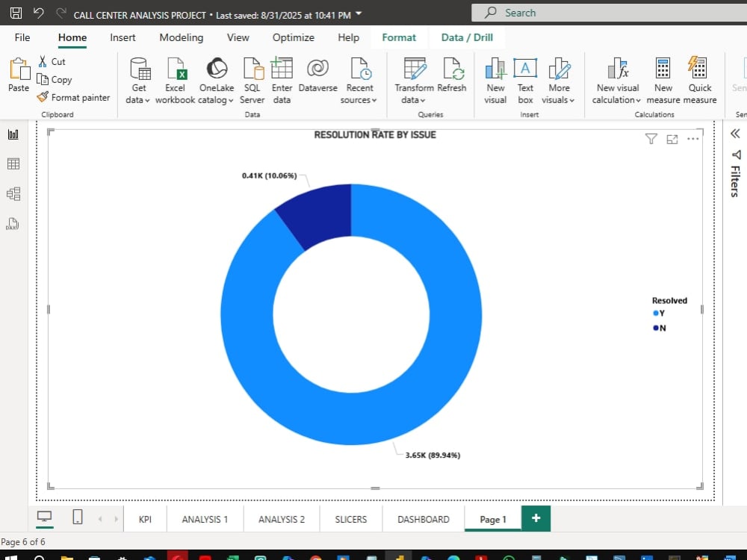Activate Format painter
The image size is (747, 560).
[x=73, y=97]
